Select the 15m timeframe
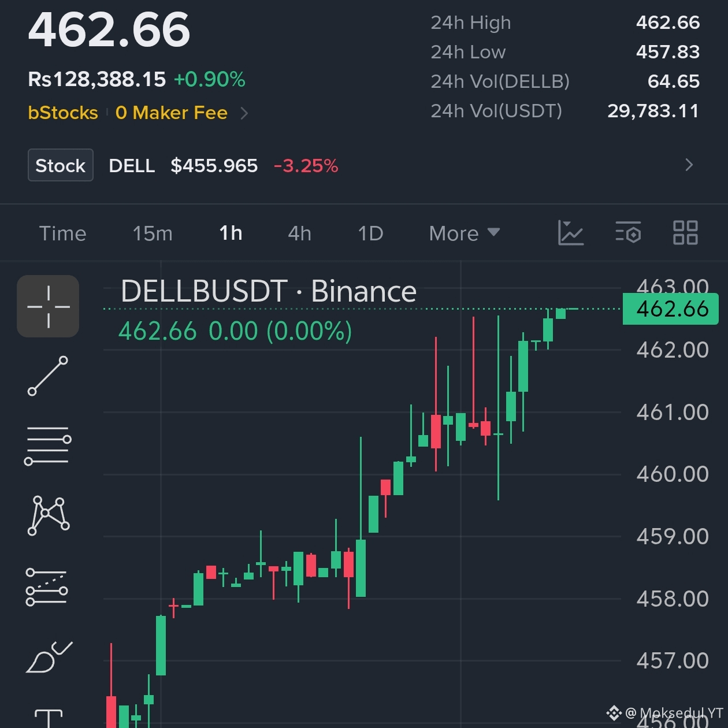The height and width of the screenshot is (728, 728). coord(153,233)
